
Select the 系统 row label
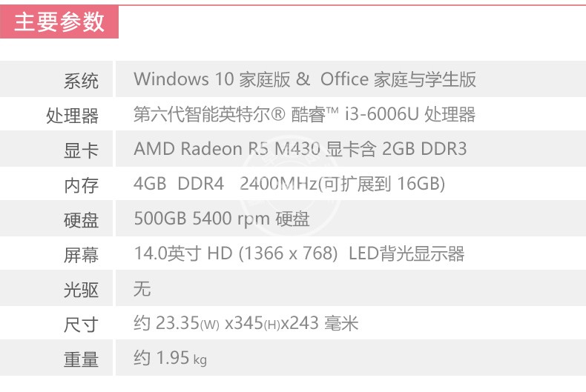pos(81,81)
